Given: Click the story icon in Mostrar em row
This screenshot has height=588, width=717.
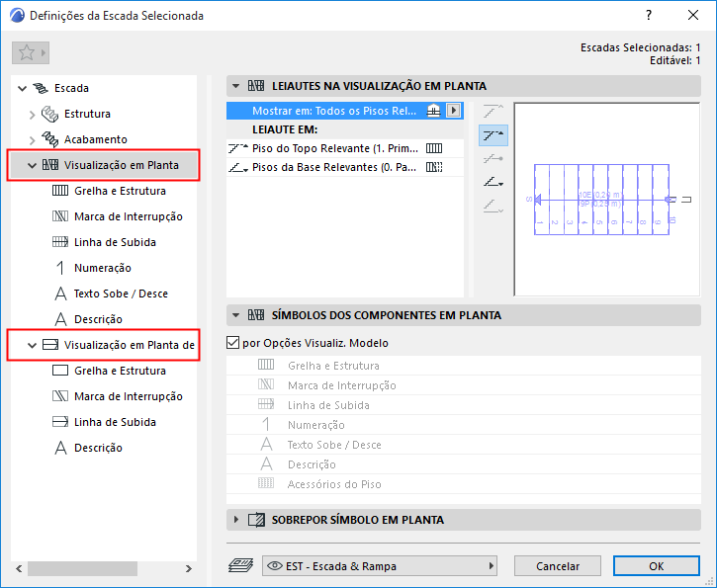Looking at the screenshot, I should tap(433, 111).
